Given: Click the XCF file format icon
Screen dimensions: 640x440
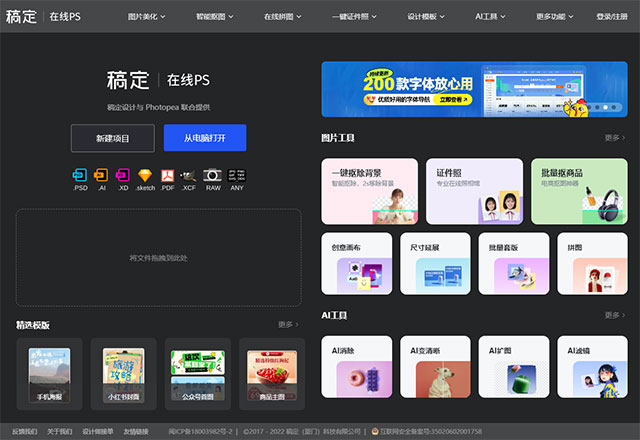Looking at the screenshot, I should pyautogui.click(x=189, y=175).
